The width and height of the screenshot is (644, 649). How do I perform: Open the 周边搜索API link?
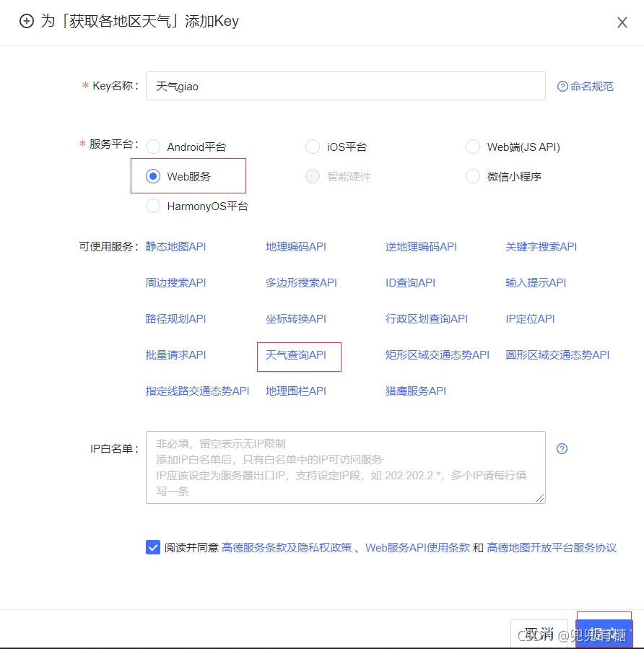(x=176, y=283)
